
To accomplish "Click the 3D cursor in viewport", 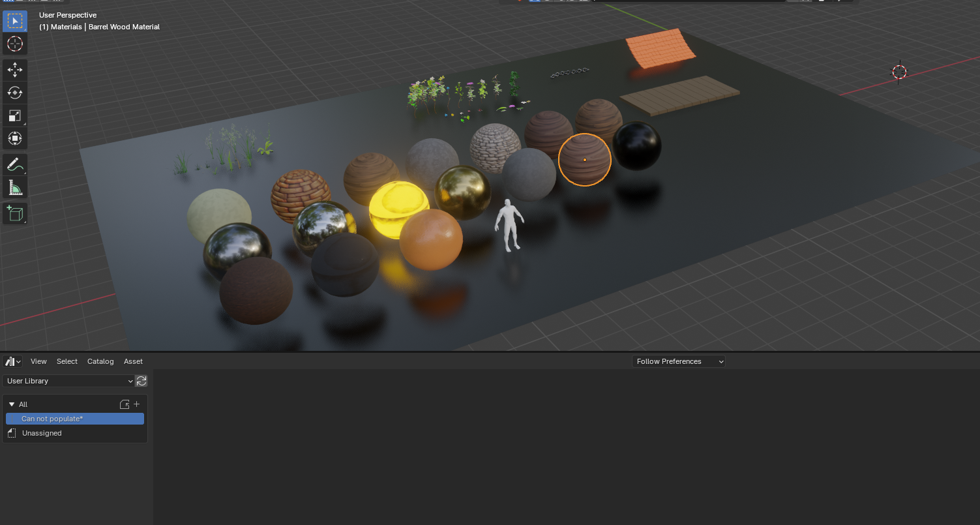I will click(x=899, y=72).
